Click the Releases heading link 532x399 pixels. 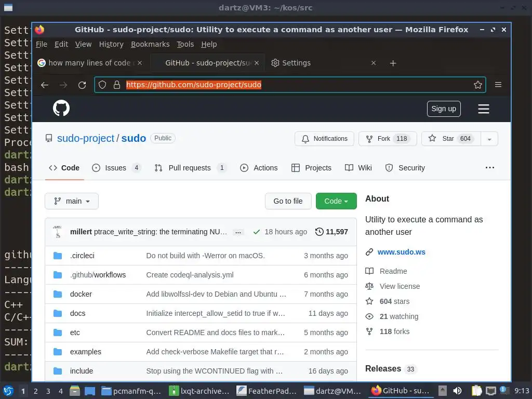pos(383,368)
